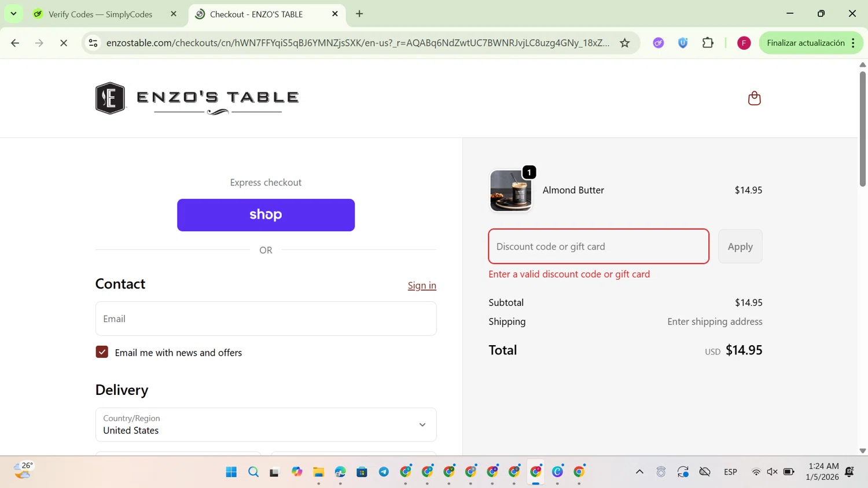Screen dimensions: 868x488
Task: Uncheck Email me with news and offers
Action: point(102,352)
